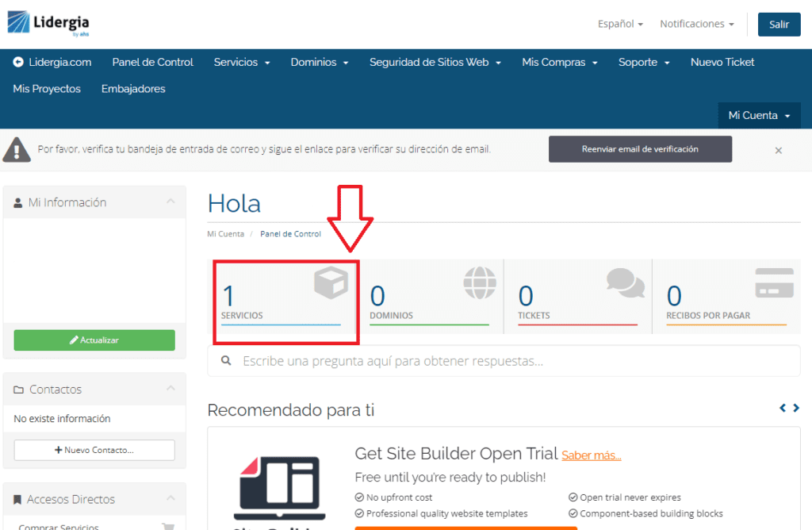Expand the Mis Compras menu
Image resolution: width=812 pixels, height=530 pixels.
coord(560,62)
